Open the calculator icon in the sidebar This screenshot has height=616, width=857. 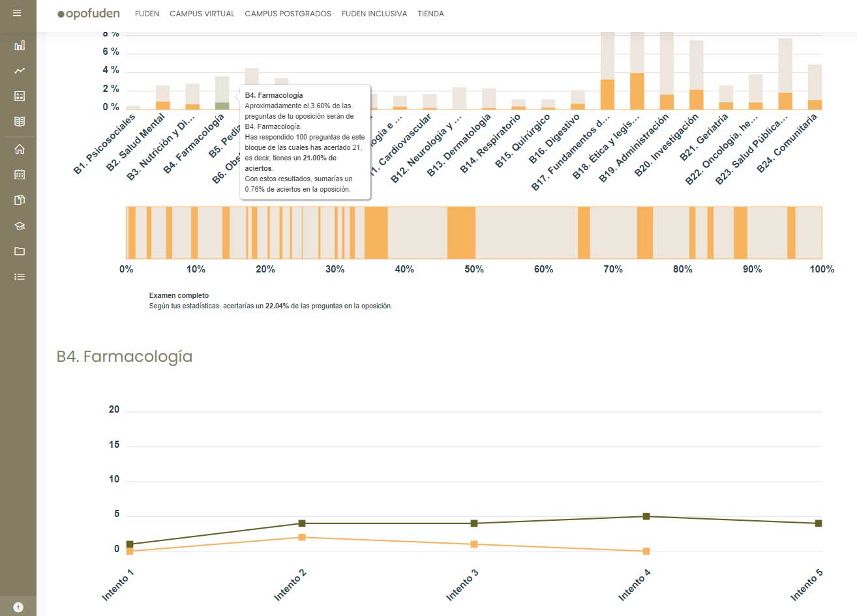[20, 96]
